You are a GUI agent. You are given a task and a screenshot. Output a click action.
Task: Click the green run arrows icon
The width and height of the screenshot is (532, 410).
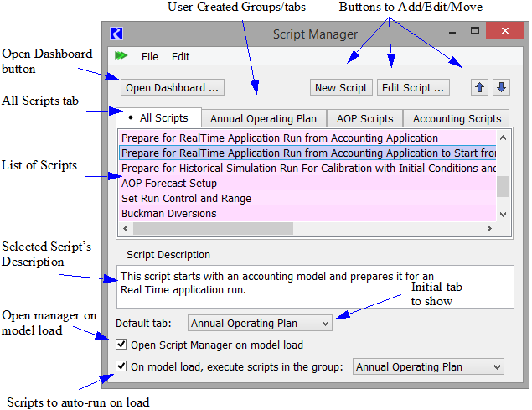[121, 56]
